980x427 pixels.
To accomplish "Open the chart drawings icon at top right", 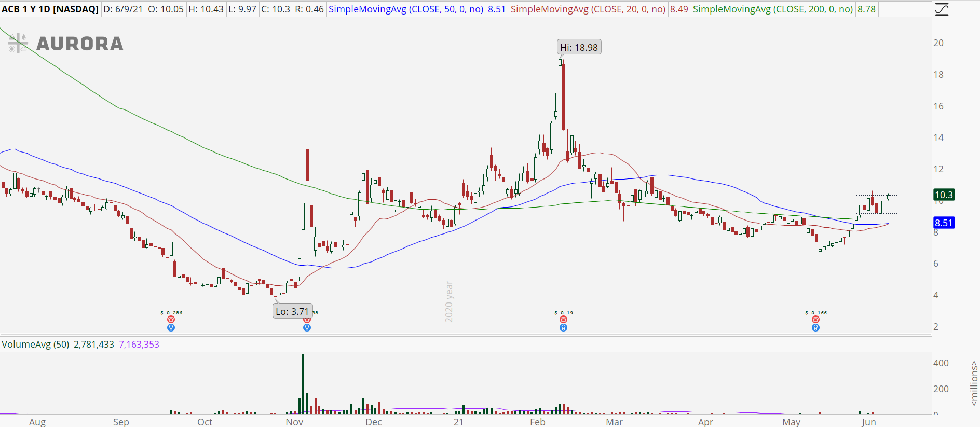I will [x=942, y=9].
